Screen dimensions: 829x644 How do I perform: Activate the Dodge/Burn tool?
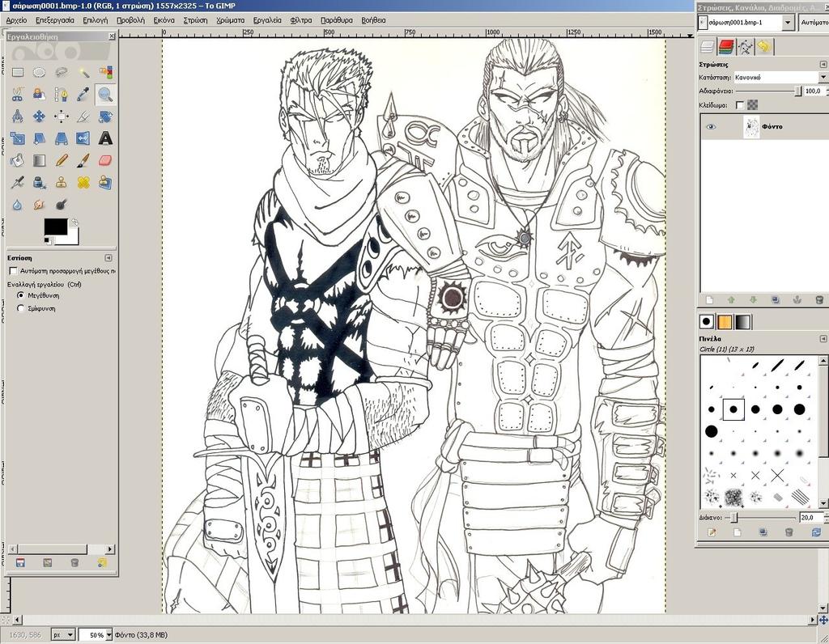point(62,205)
